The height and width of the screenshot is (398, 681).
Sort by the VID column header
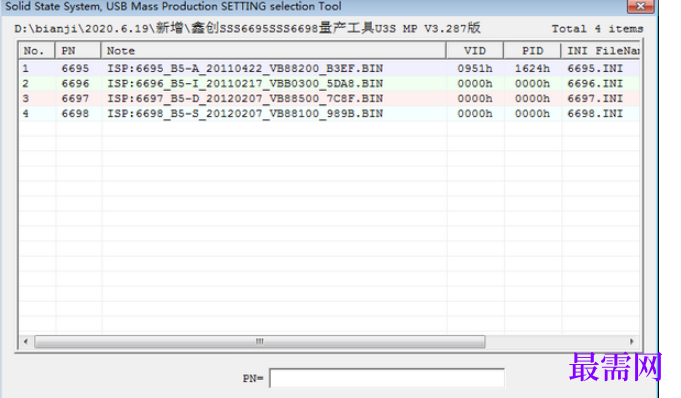[x=475, y=51]
